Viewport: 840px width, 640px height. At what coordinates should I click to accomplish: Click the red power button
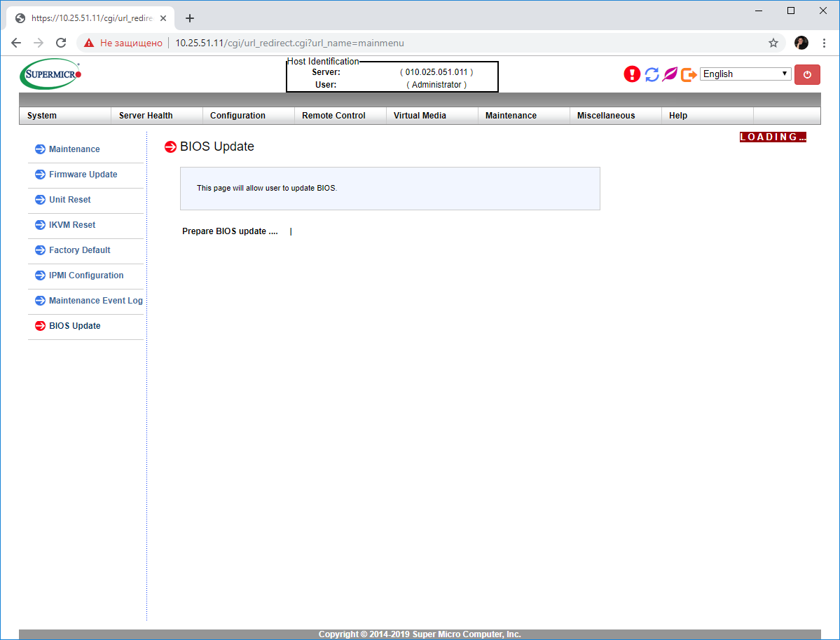807,74
